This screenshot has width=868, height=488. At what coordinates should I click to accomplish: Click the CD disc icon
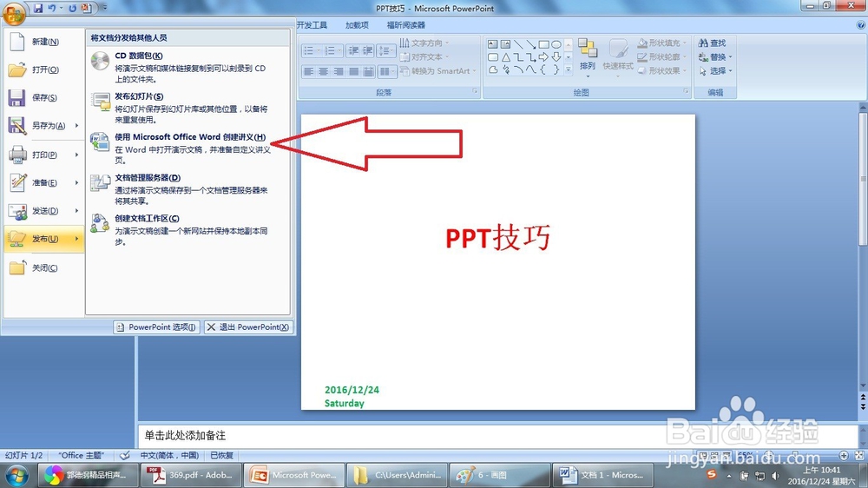click(100, 61)
